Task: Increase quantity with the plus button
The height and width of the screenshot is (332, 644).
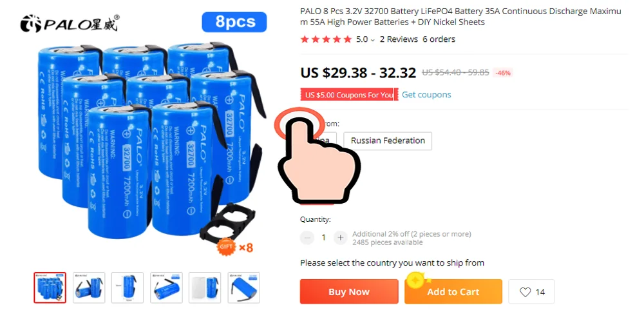Action: 340,237
